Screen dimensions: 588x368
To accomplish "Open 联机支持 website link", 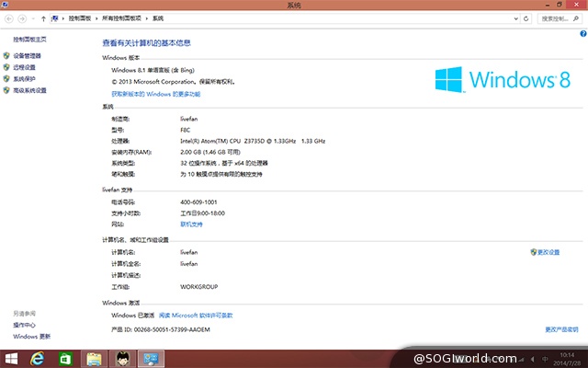I will pyautogui.click(x=191, y=224).
